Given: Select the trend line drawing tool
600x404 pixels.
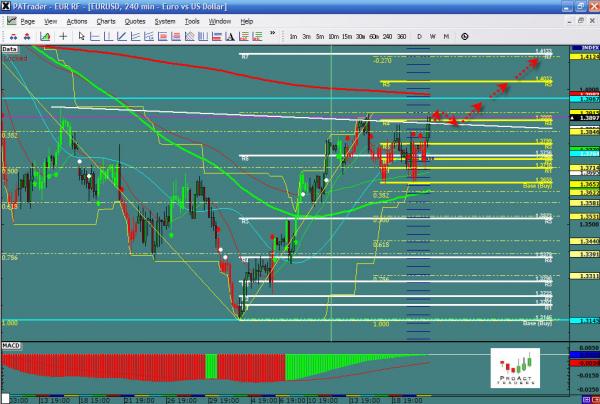Looking at the screenshot, I should coord(121,36).
